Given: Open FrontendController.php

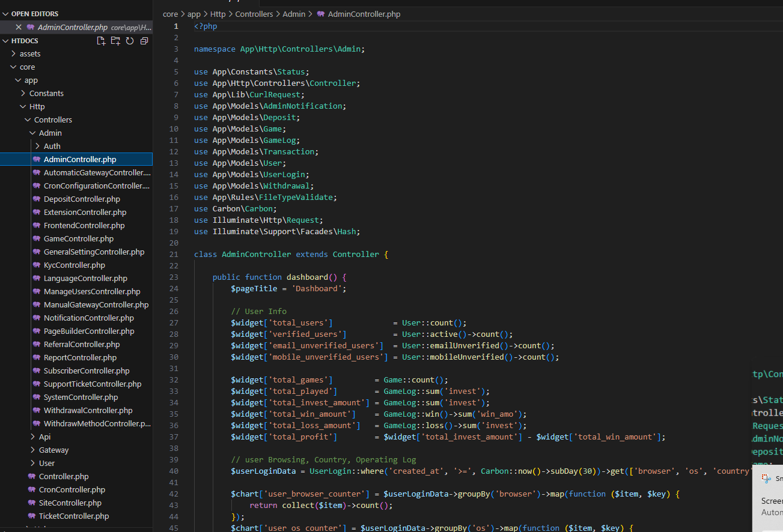Looking at the screenshot, I should (84, 225).
